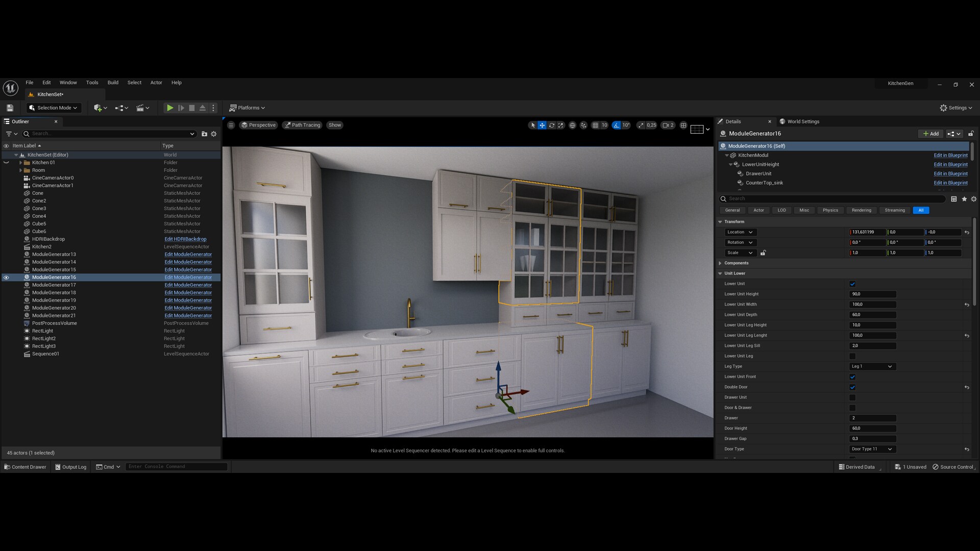Open the Outliner settings gear icon
The height and width of the screenshot is (551, 980).
coord(213,134)
